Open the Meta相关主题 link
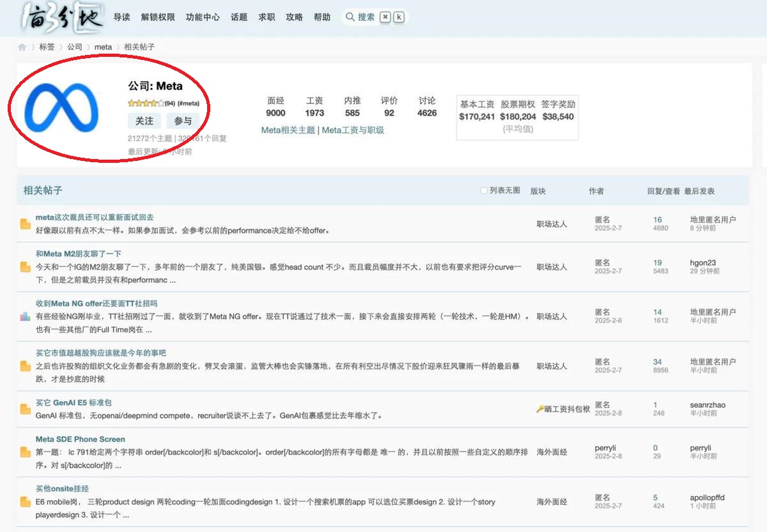 [x=288, y=130]
